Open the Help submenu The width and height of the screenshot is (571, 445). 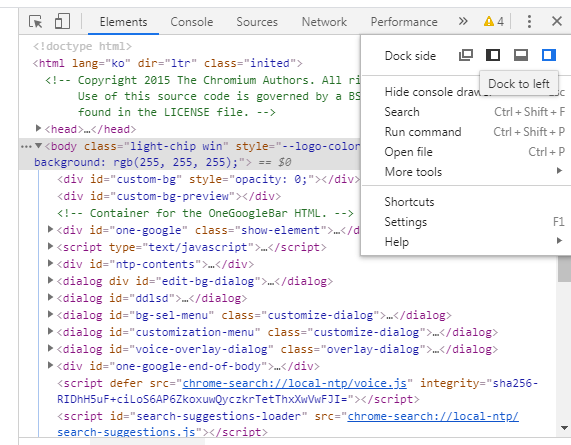pos(466,242)
